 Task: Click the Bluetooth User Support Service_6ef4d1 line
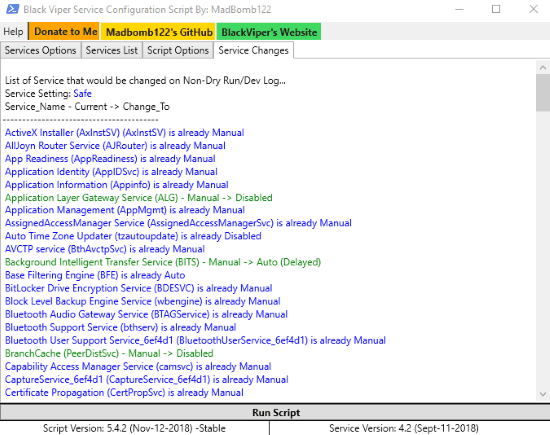click(x=195, y=340)
